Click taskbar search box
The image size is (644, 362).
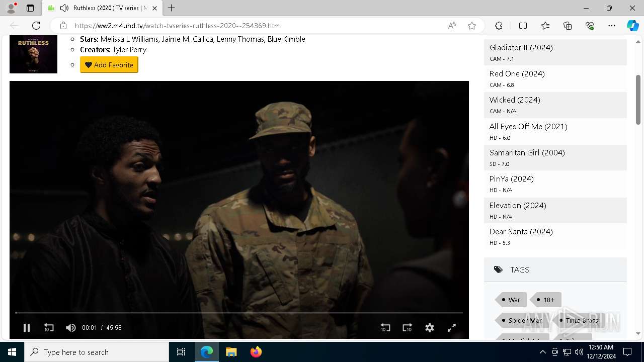[97, 352]
